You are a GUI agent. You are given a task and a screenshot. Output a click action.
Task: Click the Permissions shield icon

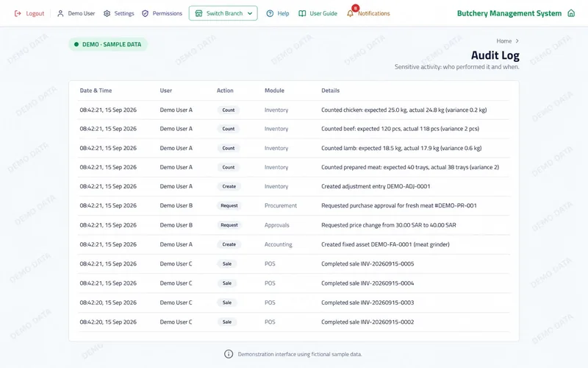[145, 13]
